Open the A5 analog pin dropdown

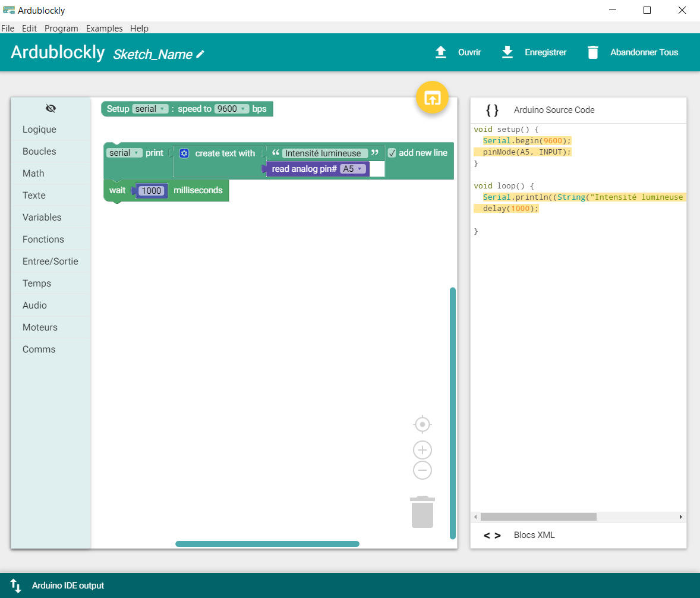click(351, 169)
